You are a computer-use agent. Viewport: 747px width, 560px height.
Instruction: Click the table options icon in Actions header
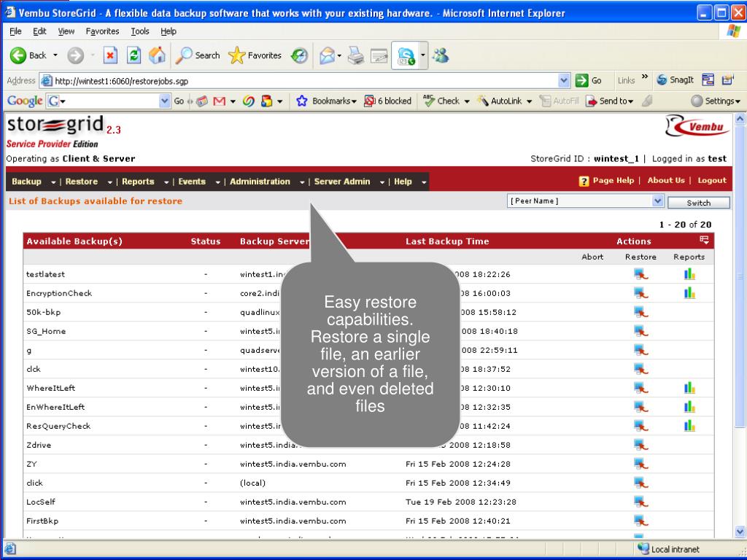tap(704, 240)
